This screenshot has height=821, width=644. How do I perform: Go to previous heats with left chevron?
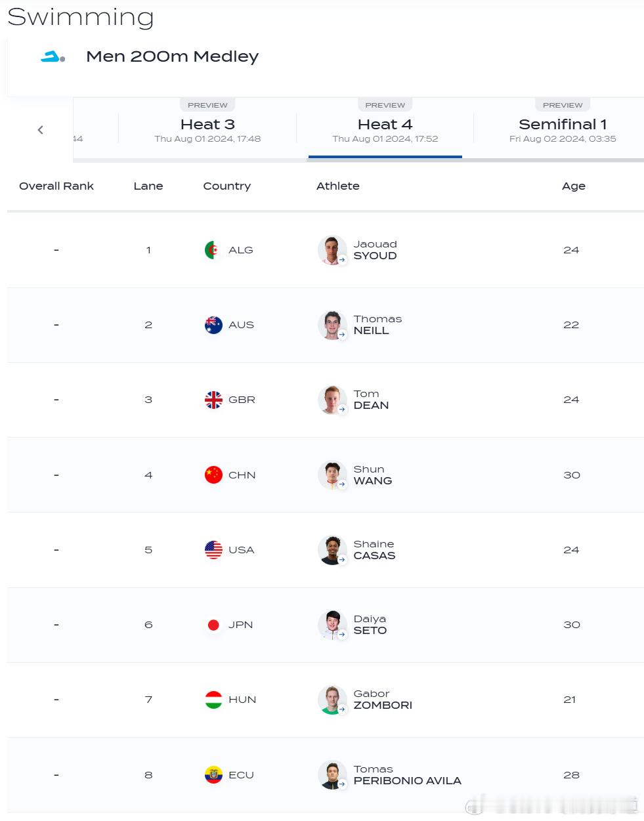[x=41, y=130]
